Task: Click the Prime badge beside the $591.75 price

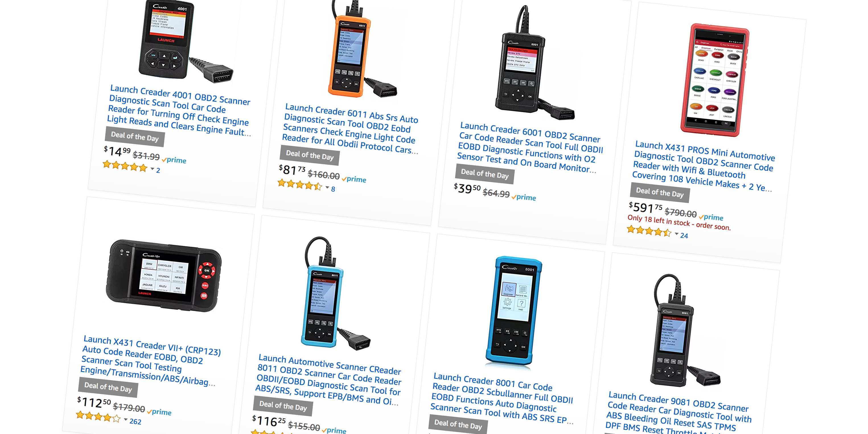Action: (x=711, y=217)
